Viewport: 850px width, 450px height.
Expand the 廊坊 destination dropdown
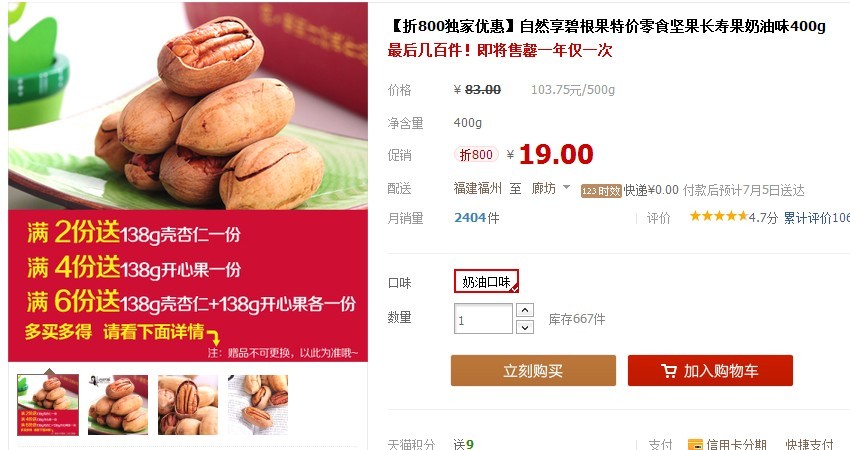coord(566,188)
